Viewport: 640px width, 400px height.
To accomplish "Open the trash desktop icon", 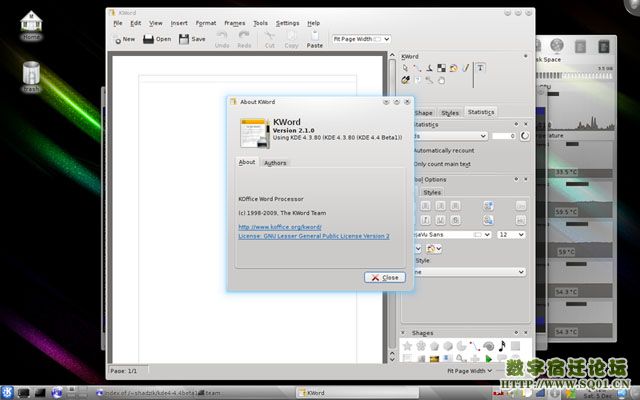I will point(31,77).
